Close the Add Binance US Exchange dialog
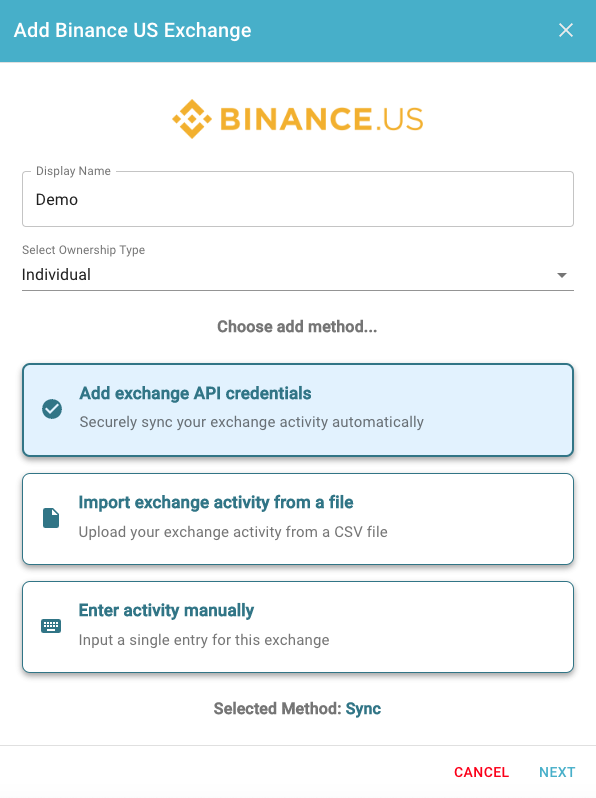Image resolution: width=596 pixels, height=798 pixels. pyautogui.click(x=565, y=31)
